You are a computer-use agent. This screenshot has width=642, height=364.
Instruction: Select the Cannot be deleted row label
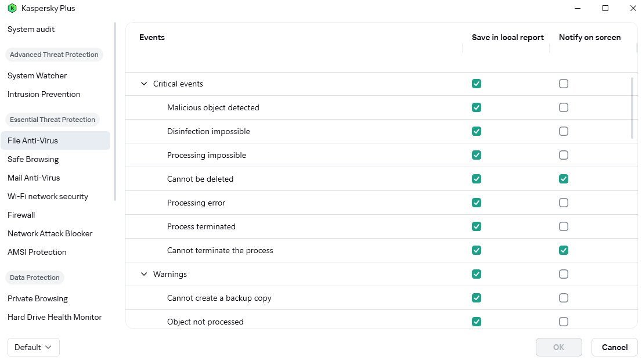click(200, 179)
